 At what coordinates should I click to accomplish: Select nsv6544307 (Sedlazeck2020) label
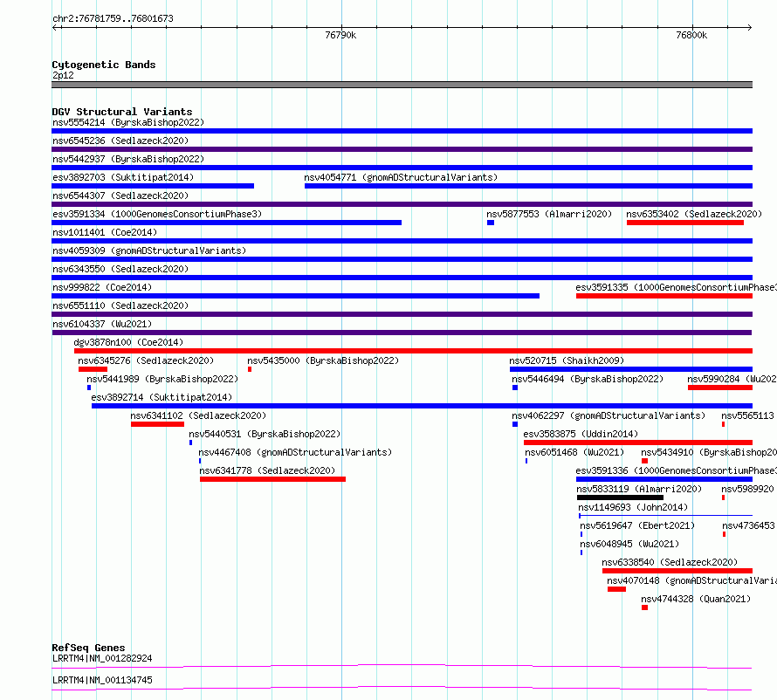[x=120, y=196]
